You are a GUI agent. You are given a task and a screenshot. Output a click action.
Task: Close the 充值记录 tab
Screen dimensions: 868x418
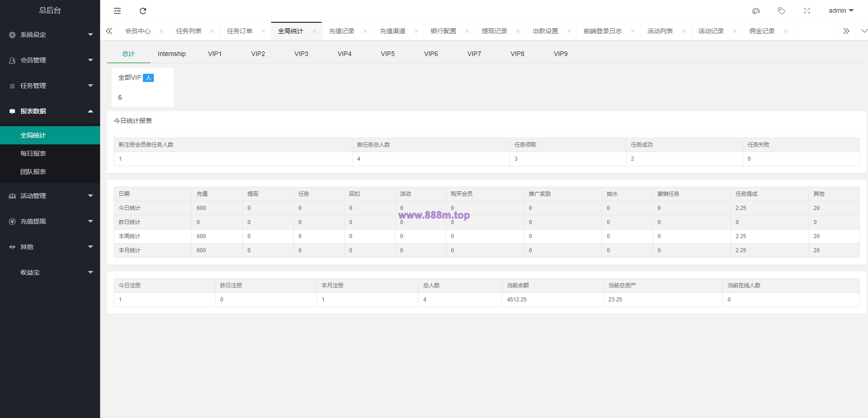(365, 31)
